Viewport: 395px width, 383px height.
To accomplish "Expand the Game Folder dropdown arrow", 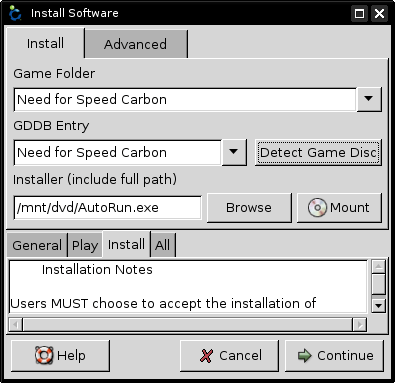I will [x=369, y=99].
